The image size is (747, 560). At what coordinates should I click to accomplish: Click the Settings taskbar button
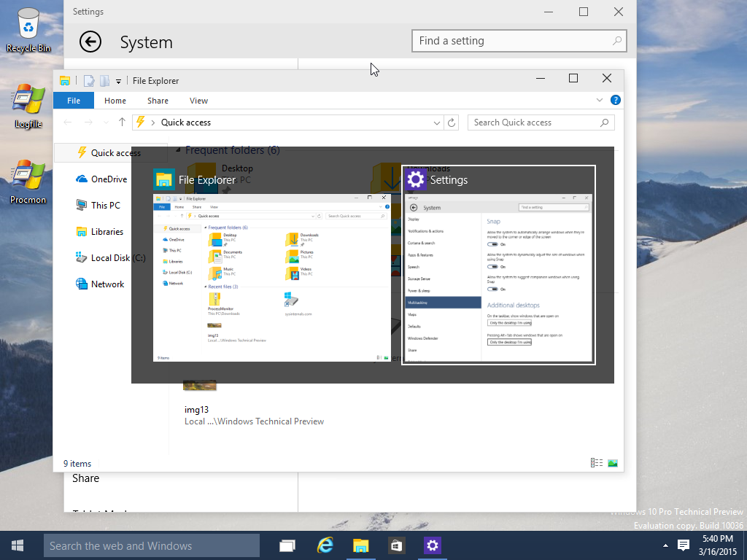pos(433,545)
